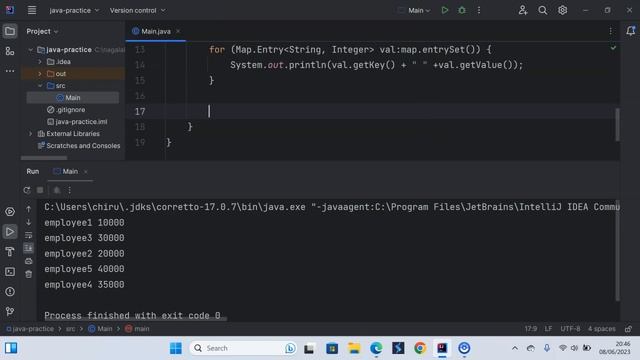This screenshot has width=640, height=360.
Task: Open the Build hammer tool window
Action: (x=10, y=252)
